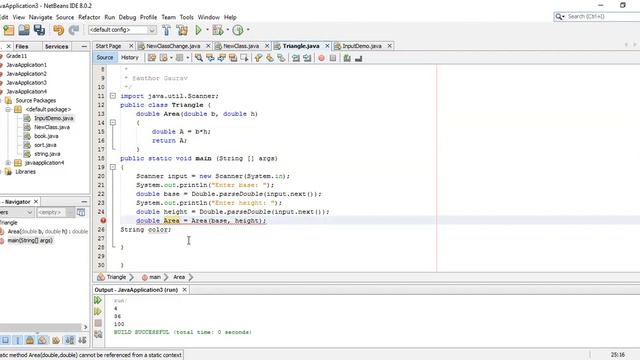This screenshot has width=640, height=360.
Task: Click the Profile Project clock icon
Action: point(238,30)
